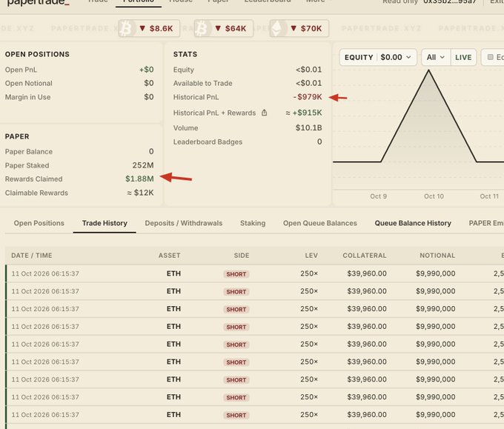Click the Ethereum icon in the $70K ticker chip
This screenshot has width=504, height=429.
[x=277, y=29]
